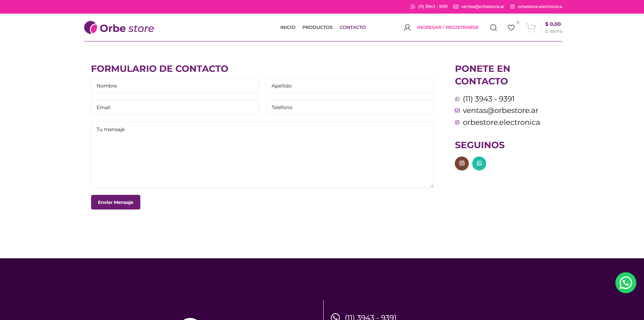The height and width of the screenshot is (320, 644).
Task: Click the envelope icon beside the sidebar email
Action: (457, 111)
